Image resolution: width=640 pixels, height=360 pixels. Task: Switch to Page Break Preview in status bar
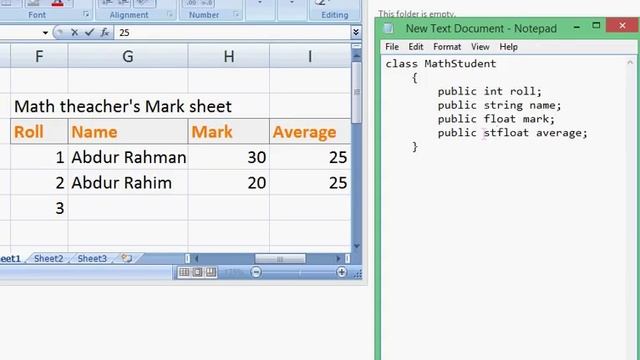(x=211, y=272)
